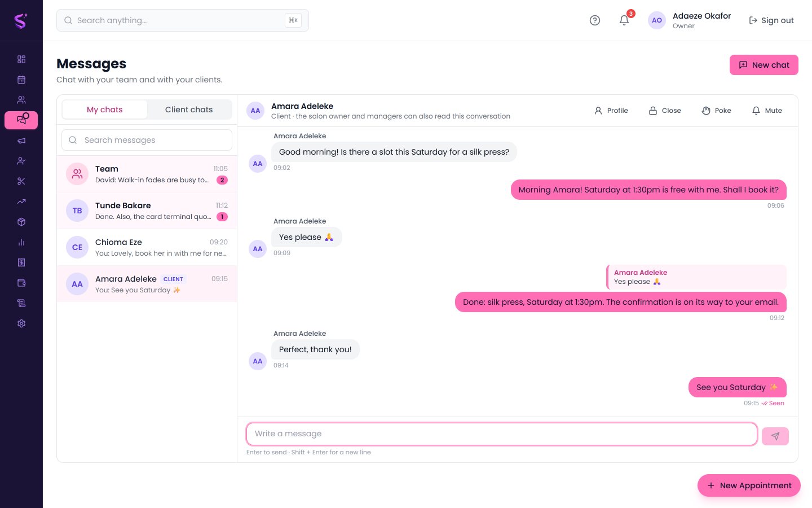The height and width of the screenshot is (508, 812).
Task: Click the Adaeze Okafor user avatar
Action: click(657, 20)
